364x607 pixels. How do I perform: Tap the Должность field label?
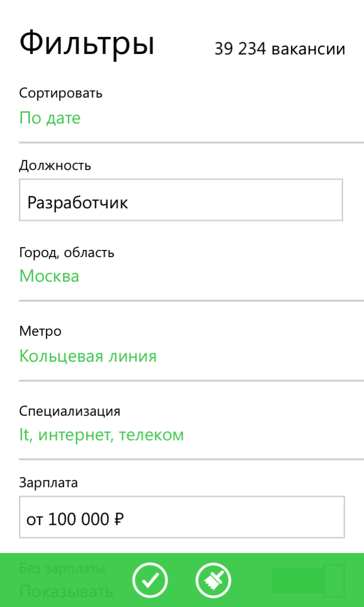click(x=55, y=166)
